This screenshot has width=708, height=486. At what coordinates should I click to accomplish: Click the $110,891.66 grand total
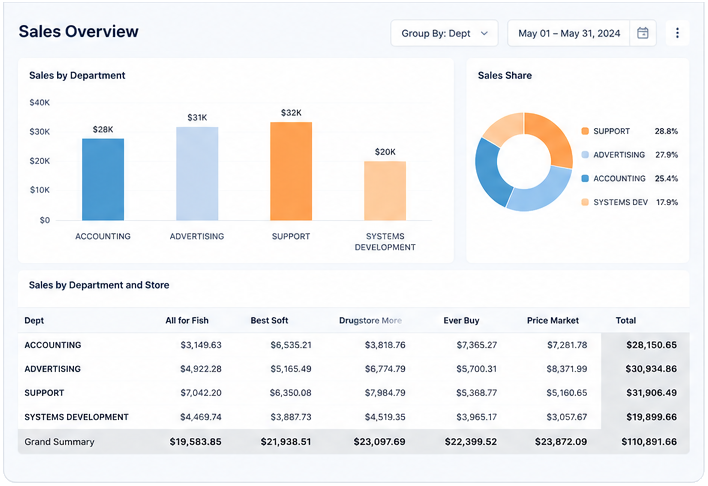click(649, 442)
